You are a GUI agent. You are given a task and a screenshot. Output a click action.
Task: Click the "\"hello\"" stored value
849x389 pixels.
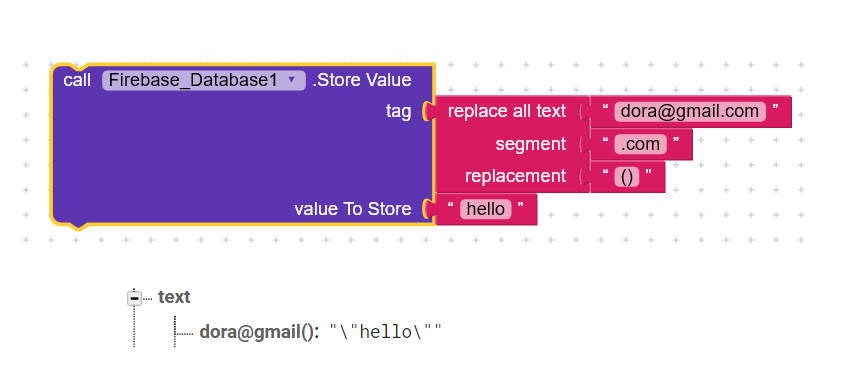pyautogui.click(x=386, y=332)
